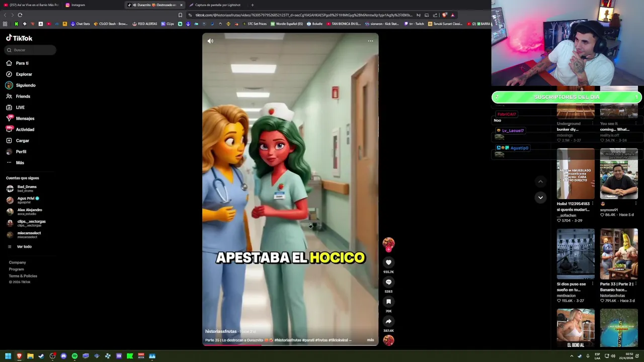The width and height of the screenshot is (644, 362).
Task: Open the STC Set Prices bookmark
Action: (254, 24)
